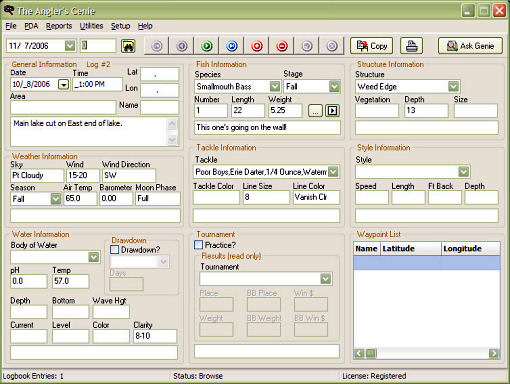Open the File menu
Viewport: 510px width, 384px height.
pyautogui.click(x=11, y=26)
